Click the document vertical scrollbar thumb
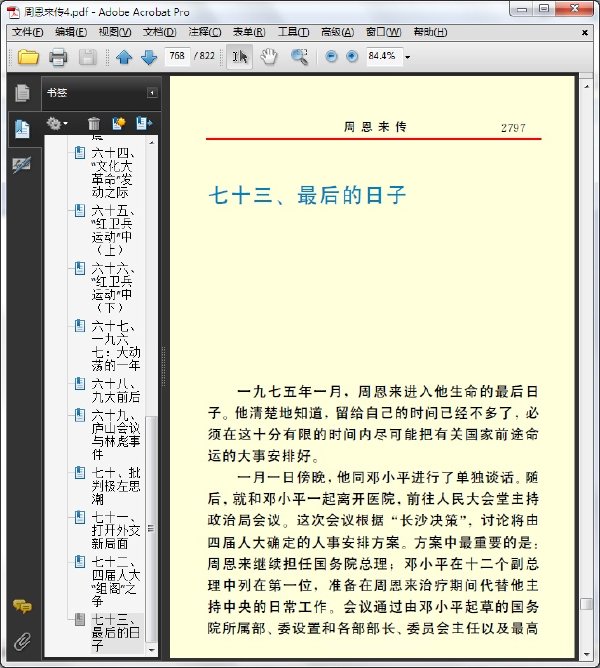Image resolution: width=600 pixels, height=668 pixels. 587,604
